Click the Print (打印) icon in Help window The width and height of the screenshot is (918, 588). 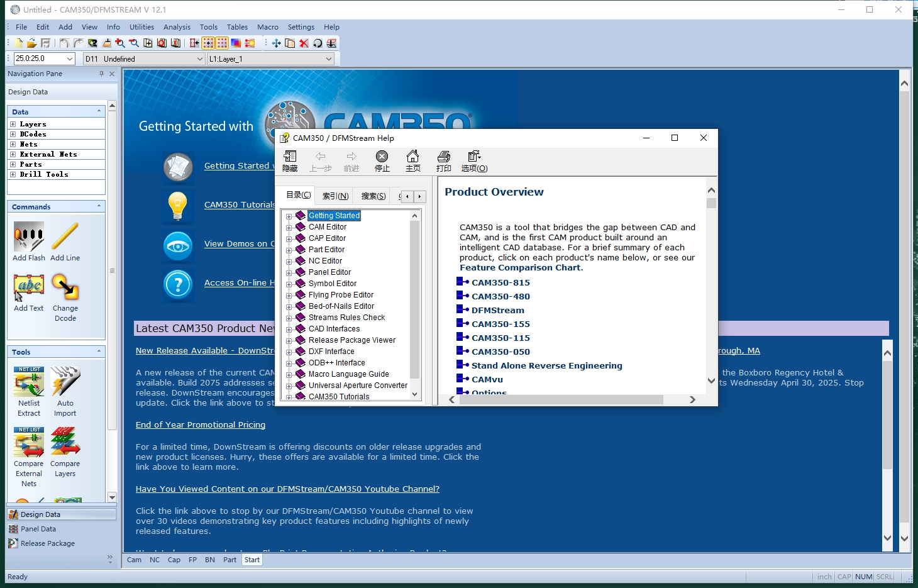tap(444, 161)
